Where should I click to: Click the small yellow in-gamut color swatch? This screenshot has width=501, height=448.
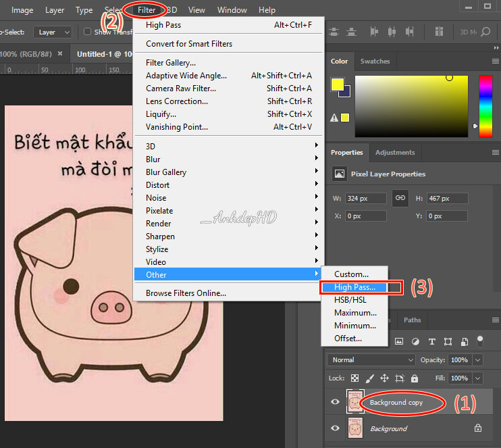(345, 118)
